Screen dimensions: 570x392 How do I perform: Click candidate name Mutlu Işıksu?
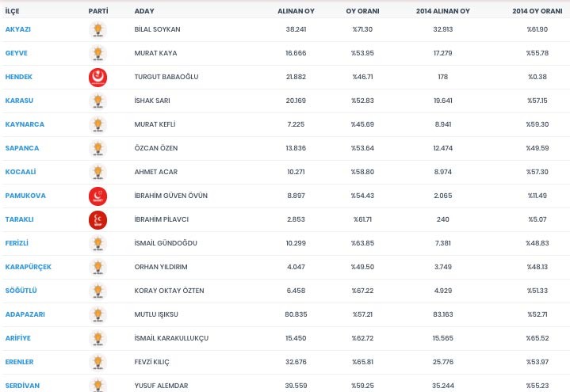coord(156,314)
